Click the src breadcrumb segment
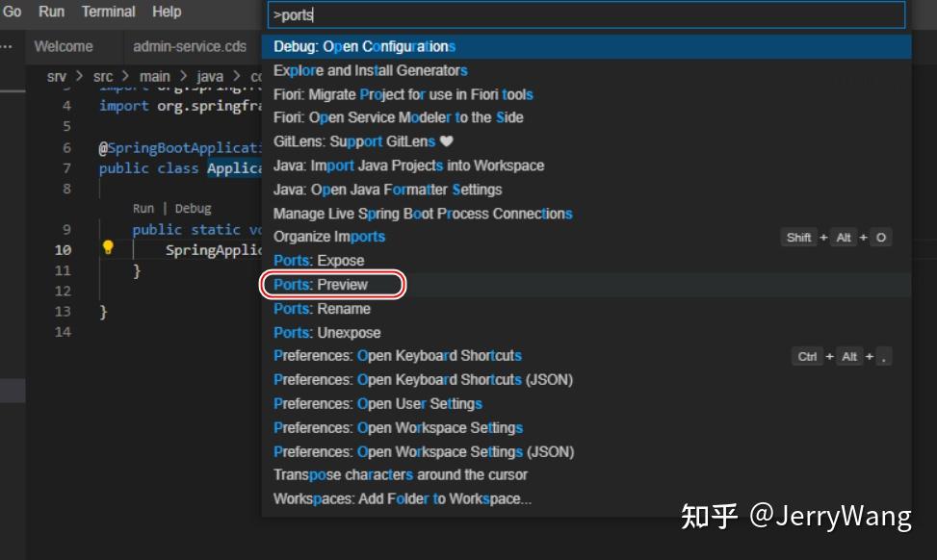937x560 pixels. (103, 76)
